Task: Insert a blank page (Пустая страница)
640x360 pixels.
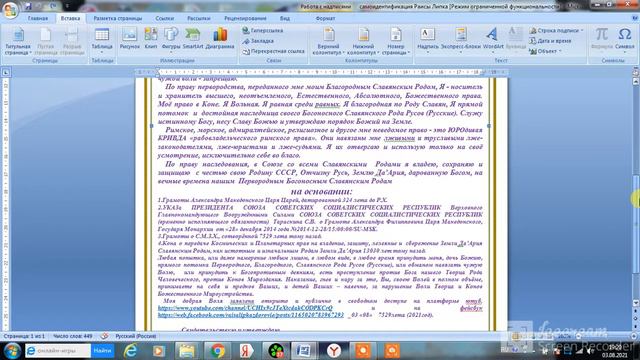Action: tap(46, 41)
